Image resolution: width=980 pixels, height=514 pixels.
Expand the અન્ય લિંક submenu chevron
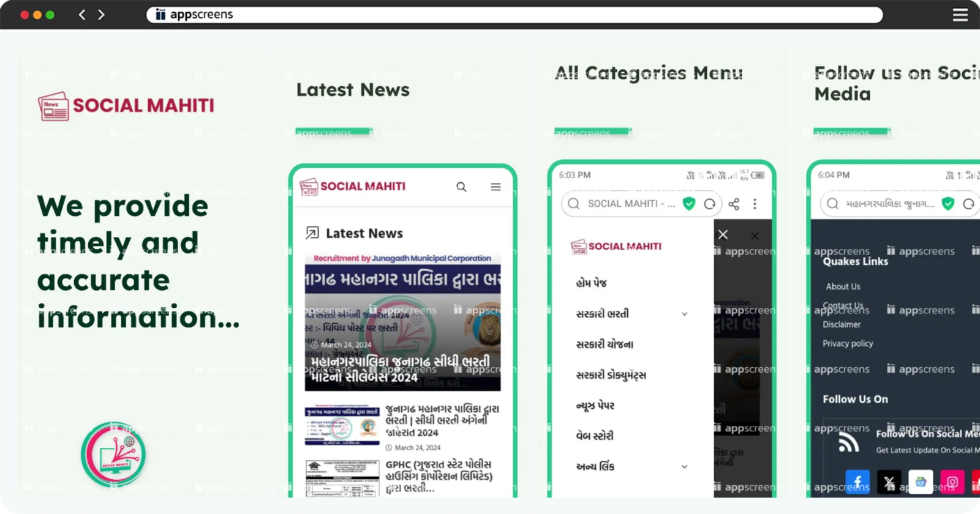coord(684,467)
